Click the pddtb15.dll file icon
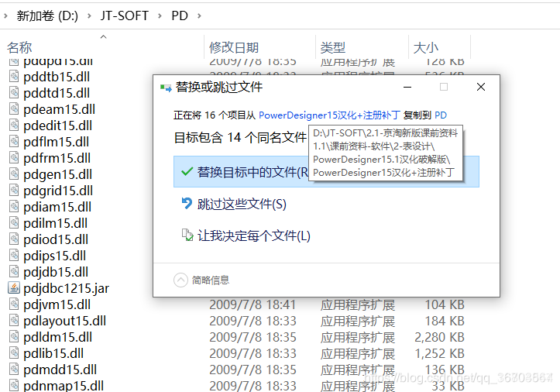The width and height of the screenshot is (560, 392). (14, 77)
